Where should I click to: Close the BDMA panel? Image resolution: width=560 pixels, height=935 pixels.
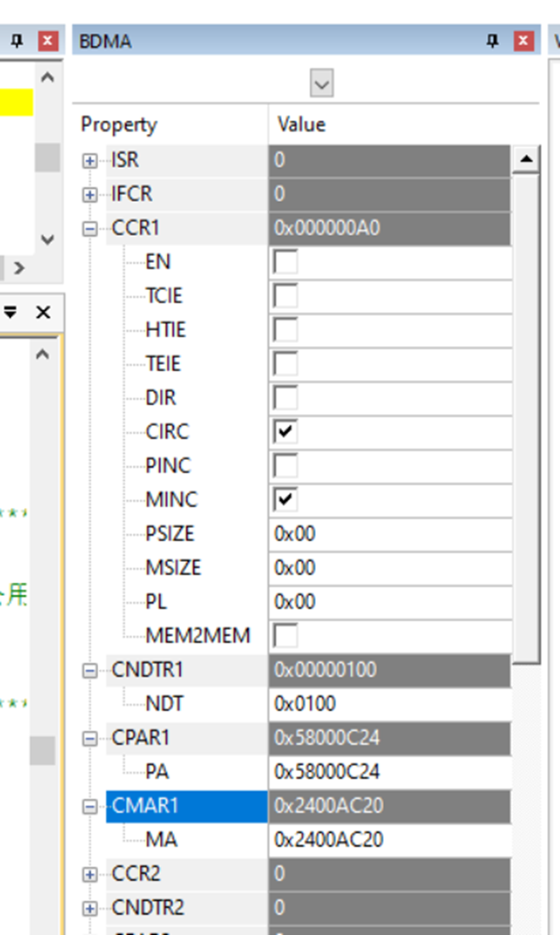pyautogui.click(x=523, y=41)
